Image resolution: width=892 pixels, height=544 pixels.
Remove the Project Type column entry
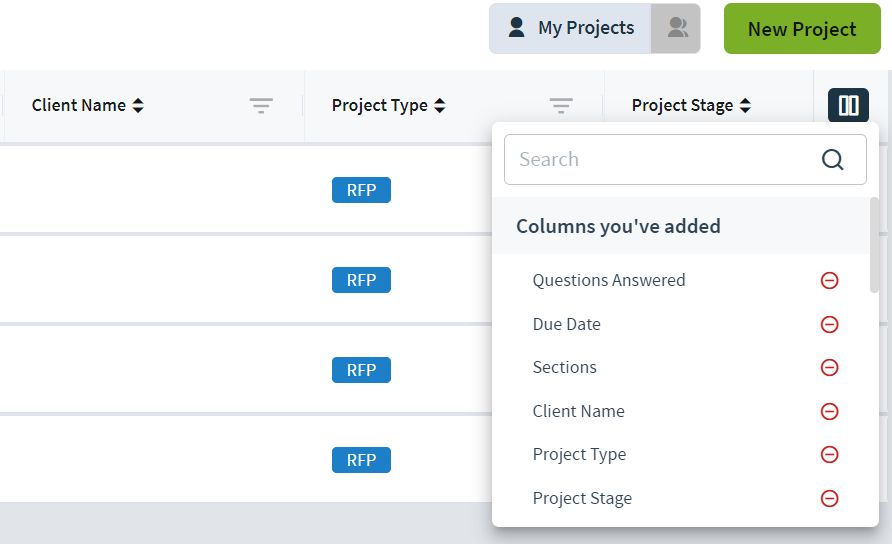pyautogui.click(x=829, y=454)
